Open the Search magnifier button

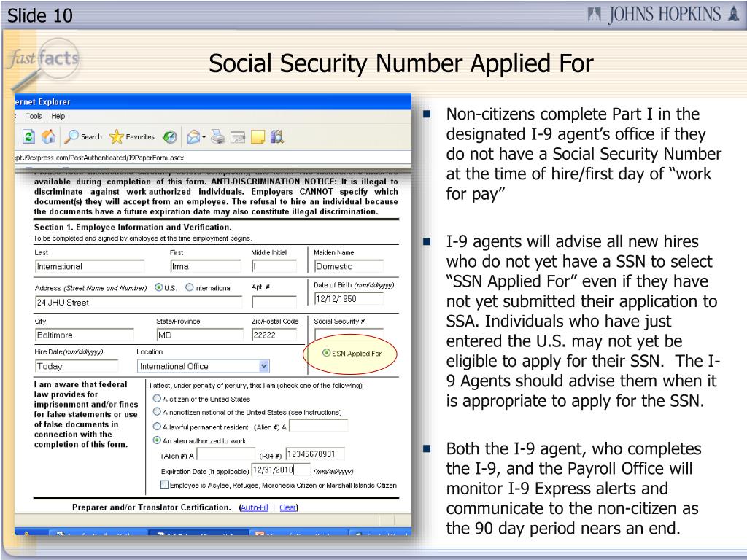point(83,137)
